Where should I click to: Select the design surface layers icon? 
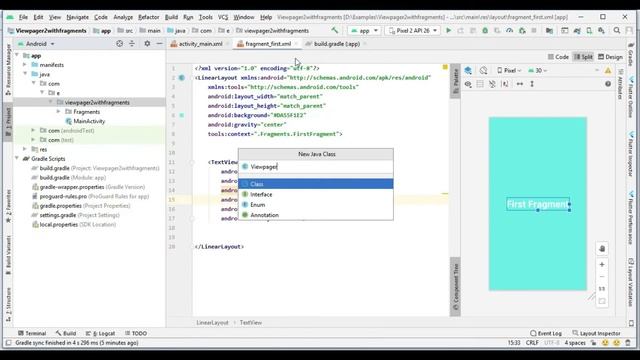click(468, 71)
